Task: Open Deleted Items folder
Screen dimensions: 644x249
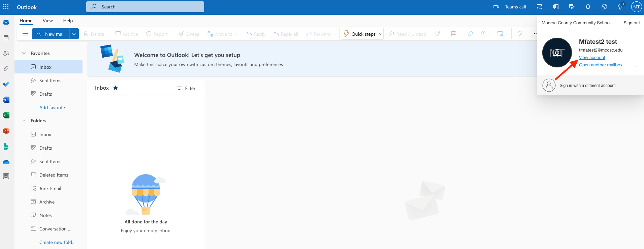Action: click(x=49, y=175)
